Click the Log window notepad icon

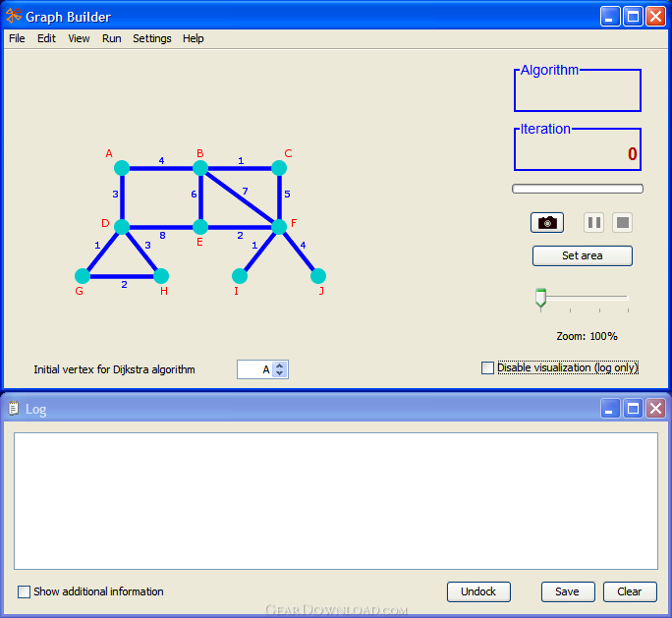[x=14, y=409]
